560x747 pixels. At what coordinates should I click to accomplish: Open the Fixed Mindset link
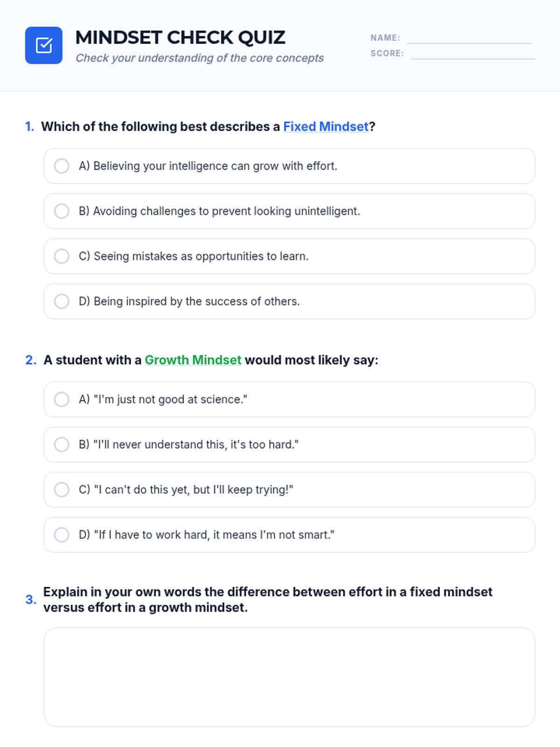(326, 127)
